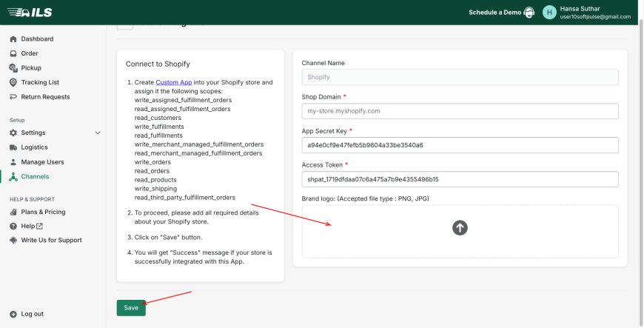Screen dimensions: 644x328
Task: Click the Tracking List icon
Action: (x=13, y=82)
